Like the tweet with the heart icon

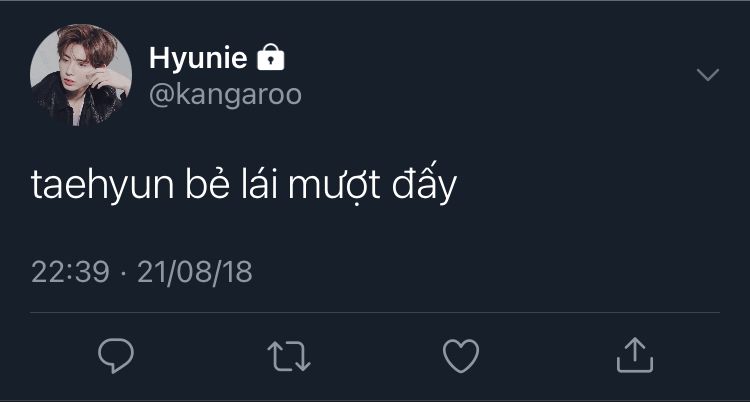click(461, 355)
